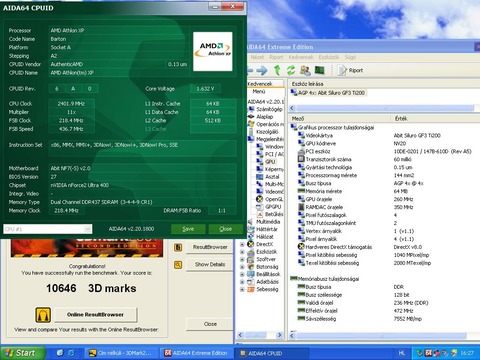Click the Beállítások tree node icon
Image resolution: width=480 pixels, height=360 pixels.
251,274
